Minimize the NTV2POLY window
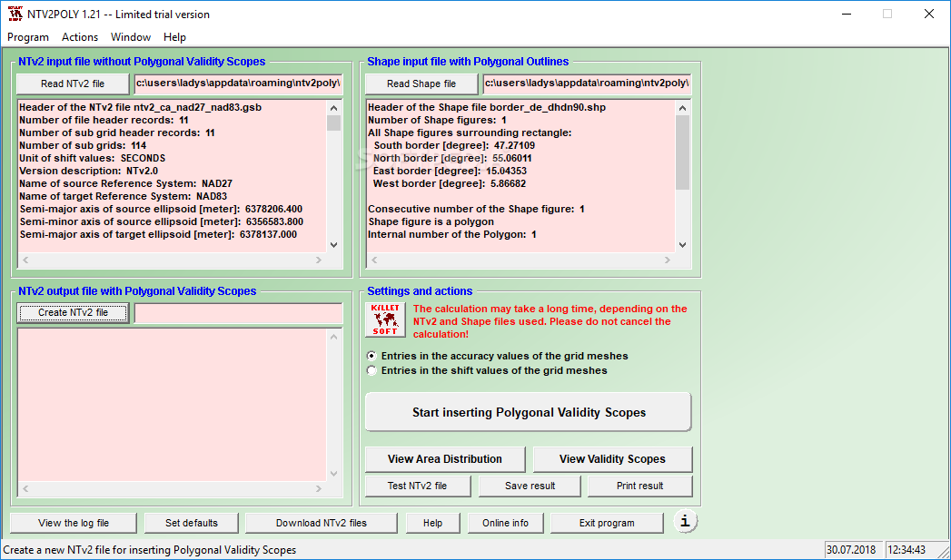Screen dimensions: 951x560 point(846,14)
